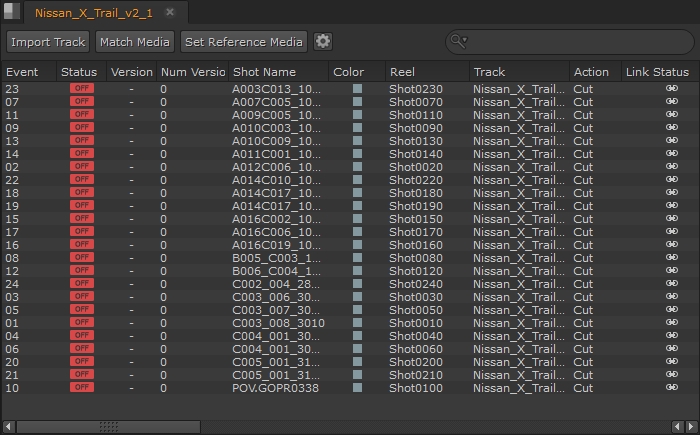The height and width of the screenshot is (435, 700).
Task: Open the search magnifier dropdown in filter box
Action: point(459,42)
